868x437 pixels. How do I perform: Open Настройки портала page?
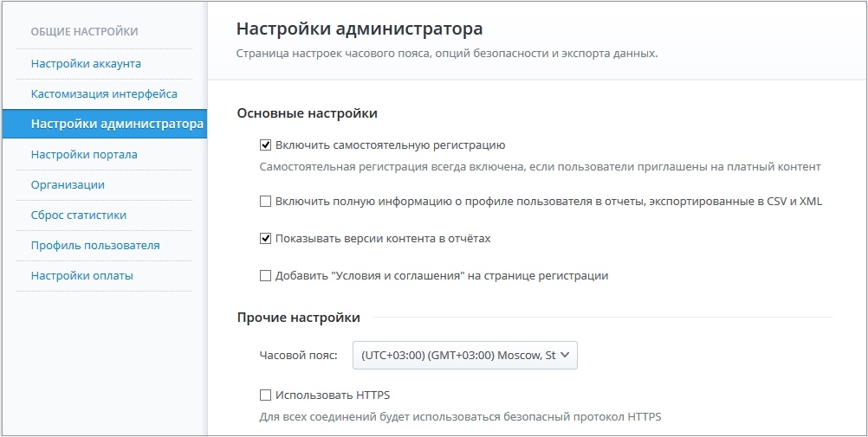pyautogui.click(x=84, y=155)
